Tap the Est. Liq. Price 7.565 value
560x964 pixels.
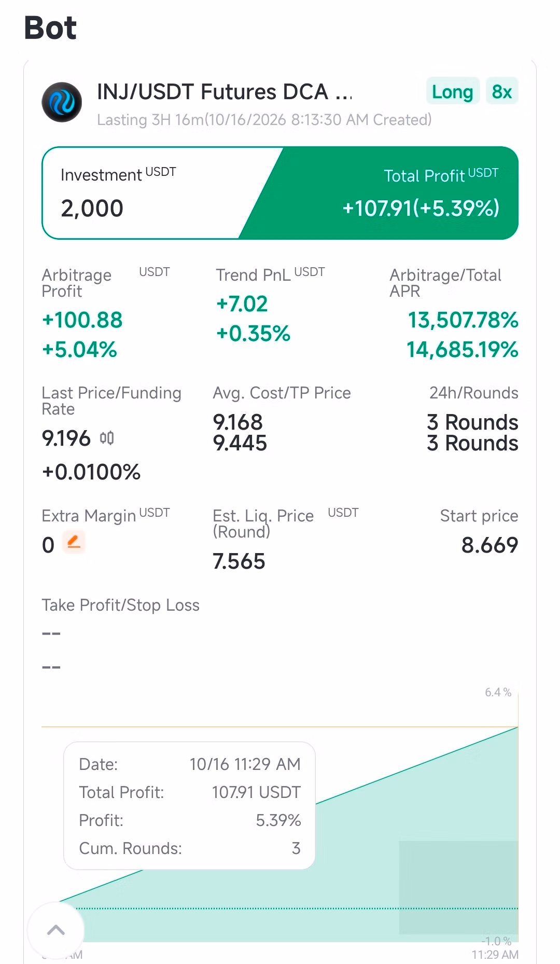pos(239,561)
